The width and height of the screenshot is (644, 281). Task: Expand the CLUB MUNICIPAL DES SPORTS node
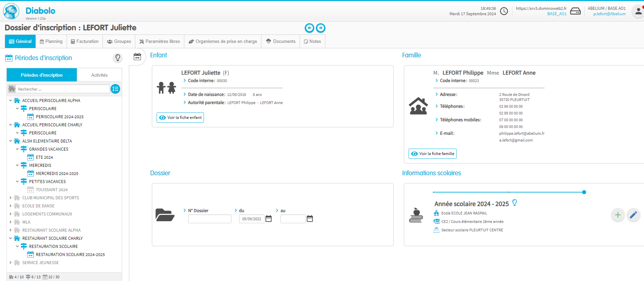(x=10, y=198)
